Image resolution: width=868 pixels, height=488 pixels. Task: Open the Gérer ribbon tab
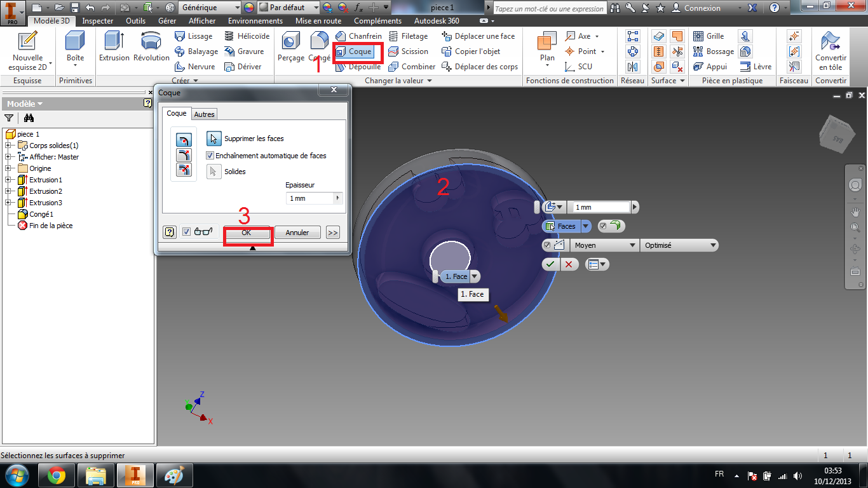tap(167, 21)
